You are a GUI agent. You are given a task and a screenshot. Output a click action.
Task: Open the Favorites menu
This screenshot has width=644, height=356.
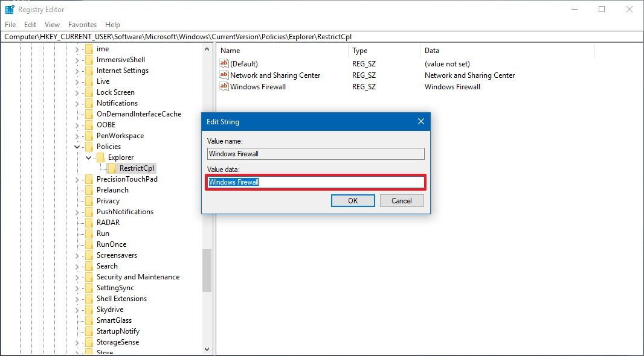point(82,24)
